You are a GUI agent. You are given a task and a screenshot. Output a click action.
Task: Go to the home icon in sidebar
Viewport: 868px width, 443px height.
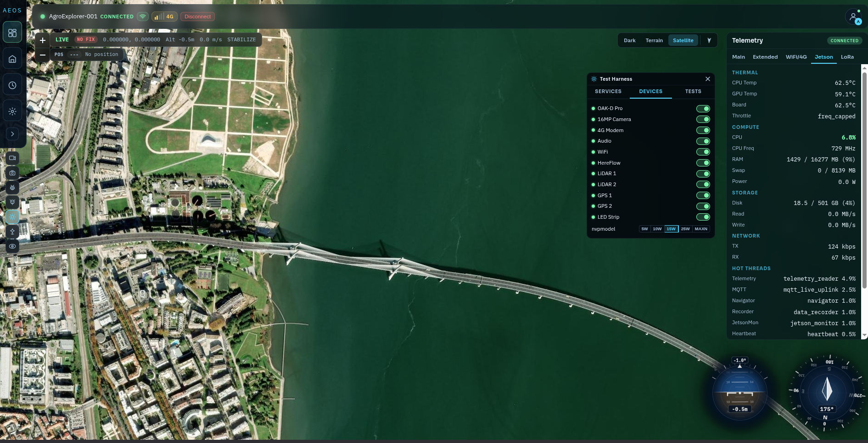coord(12,59)
